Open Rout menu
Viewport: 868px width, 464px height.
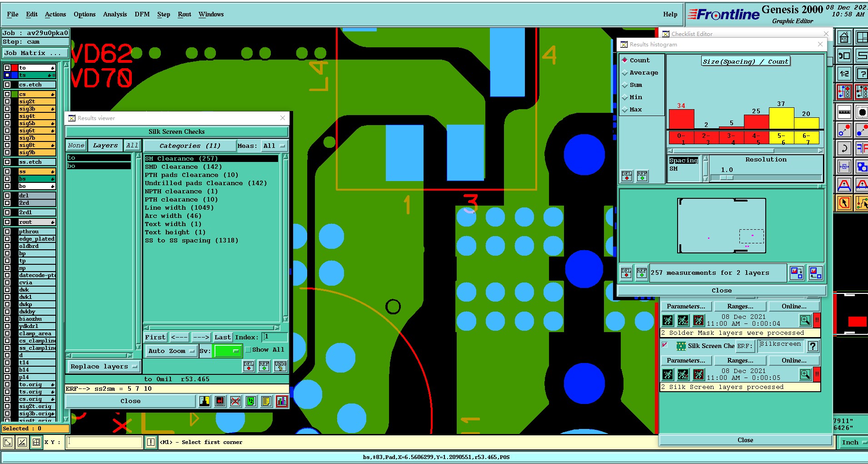[x=185, y=15]
